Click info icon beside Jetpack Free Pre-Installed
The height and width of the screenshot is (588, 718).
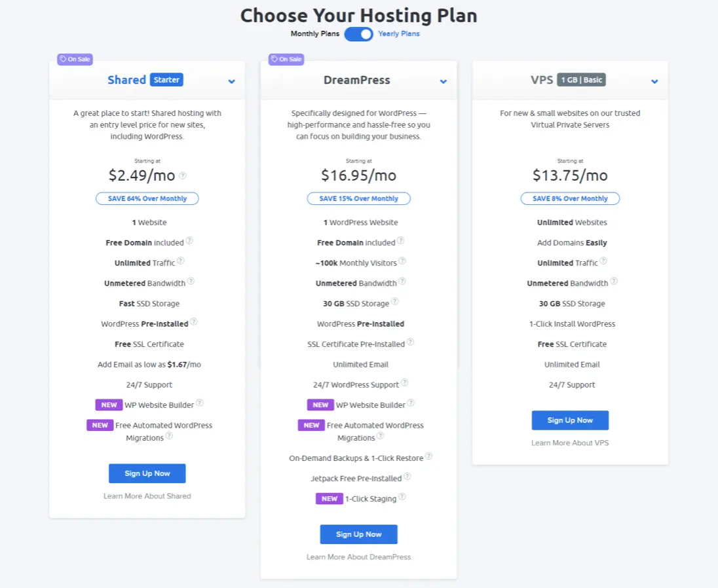coord(407,477)
